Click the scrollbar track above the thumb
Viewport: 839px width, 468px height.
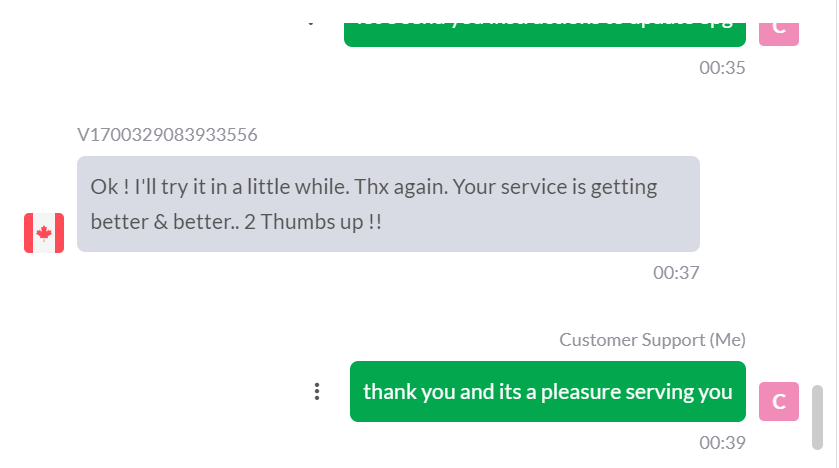817,200
